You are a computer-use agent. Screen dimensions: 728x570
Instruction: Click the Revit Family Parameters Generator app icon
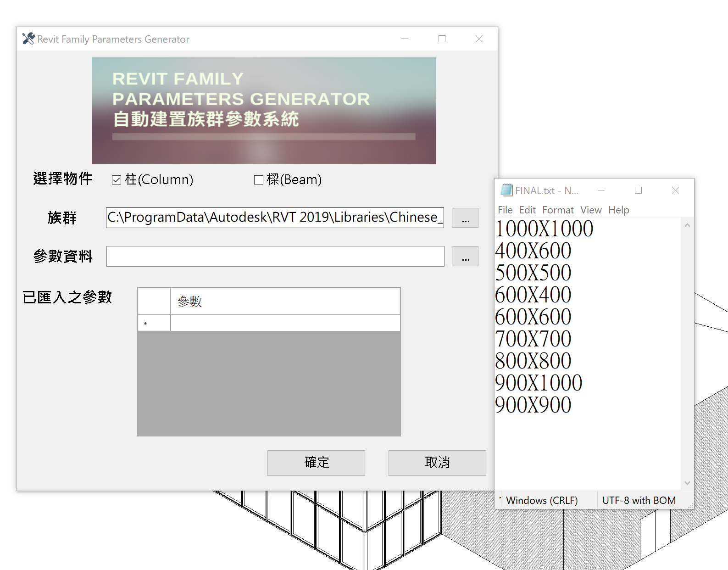coord(28,39)
